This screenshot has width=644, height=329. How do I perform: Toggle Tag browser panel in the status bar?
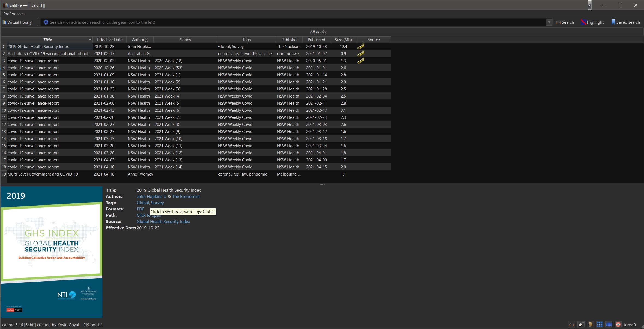tap(581, 324)
